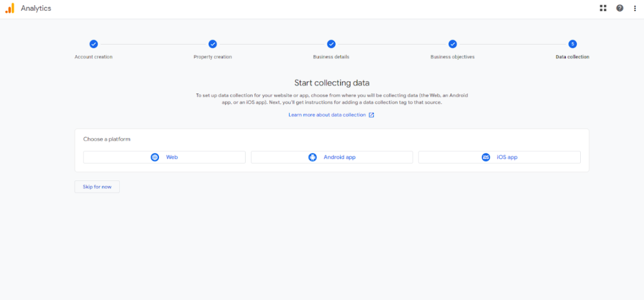Click the Analytics logo icon
644x300 pixels.
pyautogui.click(x=10, y=8)
